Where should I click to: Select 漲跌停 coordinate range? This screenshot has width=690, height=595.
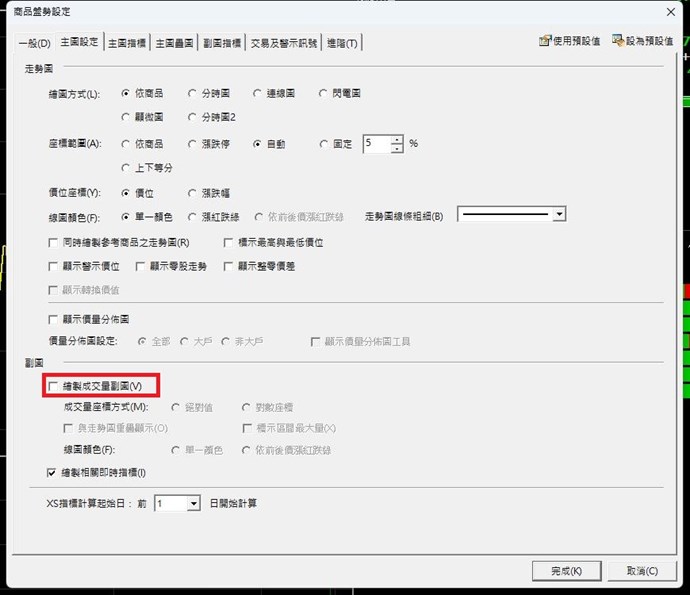[192, 144]
